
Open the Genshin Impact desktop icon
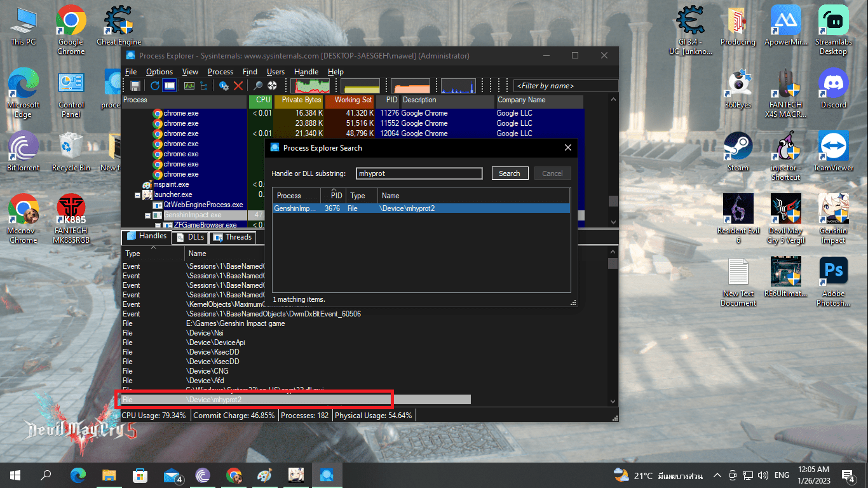point(833,219)
